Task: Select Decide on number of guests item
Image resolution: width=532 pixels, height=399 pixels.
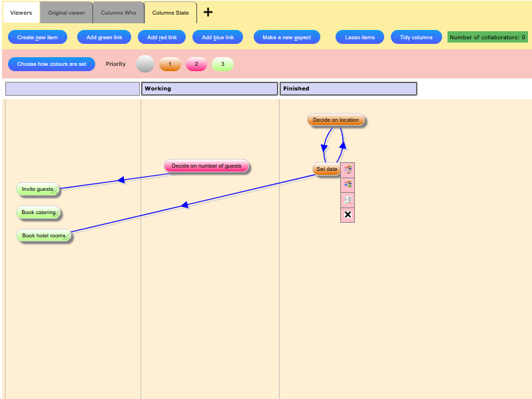Action: (206, 166)
